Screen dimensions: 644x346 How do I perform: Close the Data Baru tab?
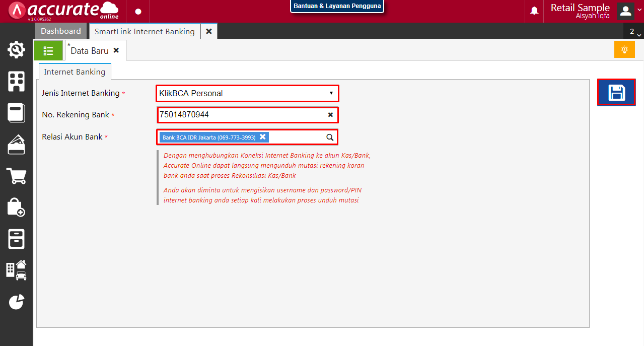point(116,50)
